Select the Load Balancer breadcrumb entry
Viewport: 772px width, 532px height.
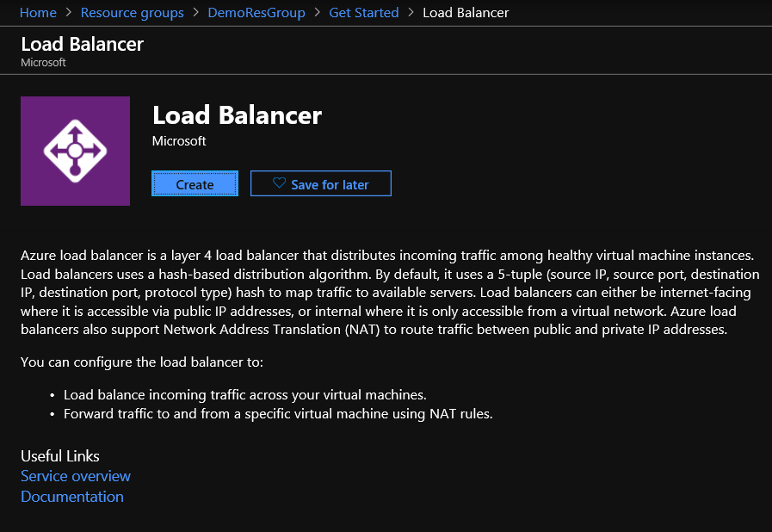click(x=466, y=12)
